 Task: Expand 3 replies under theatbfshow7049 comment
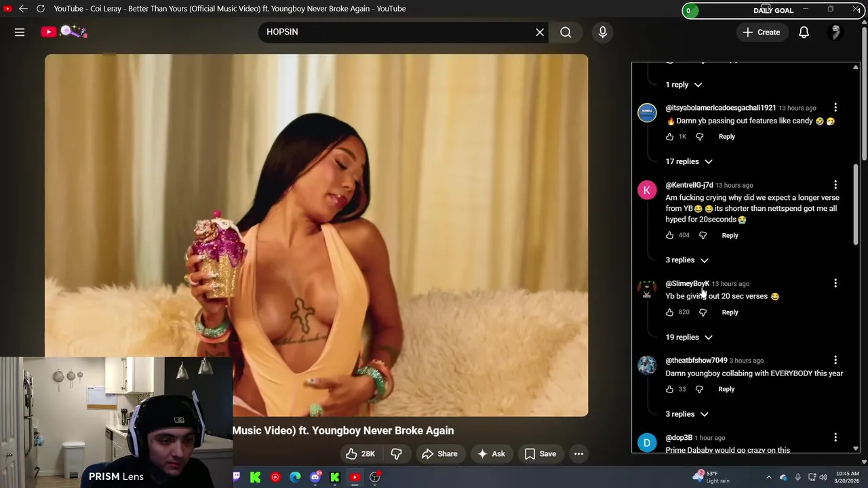(x=687, y=414)
